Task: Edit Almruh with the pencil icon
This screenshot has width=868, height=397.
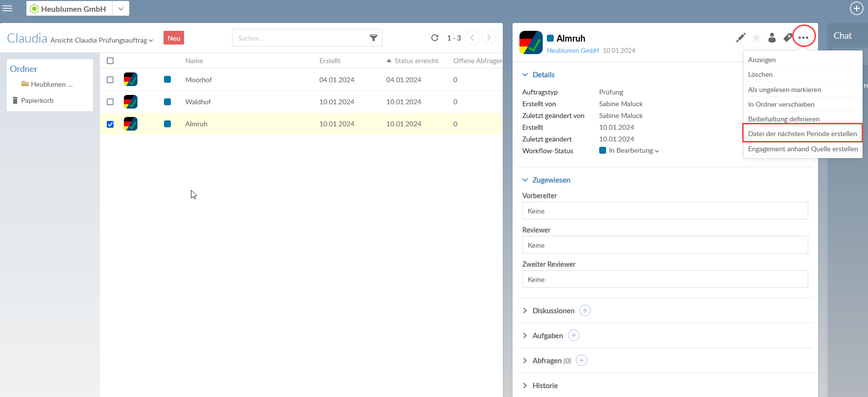Action: click(x=741, y=38)
